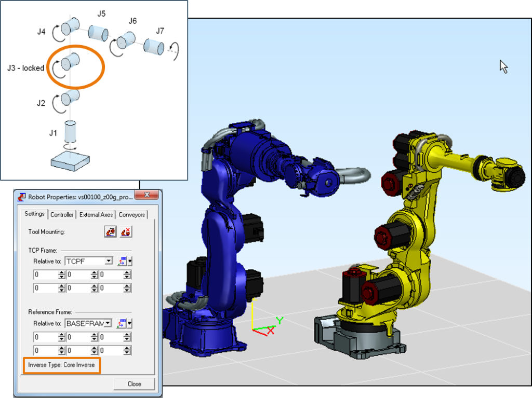Click the first TCP Frame value input field
The image size is (532, 398).
[x=45, y=275]
